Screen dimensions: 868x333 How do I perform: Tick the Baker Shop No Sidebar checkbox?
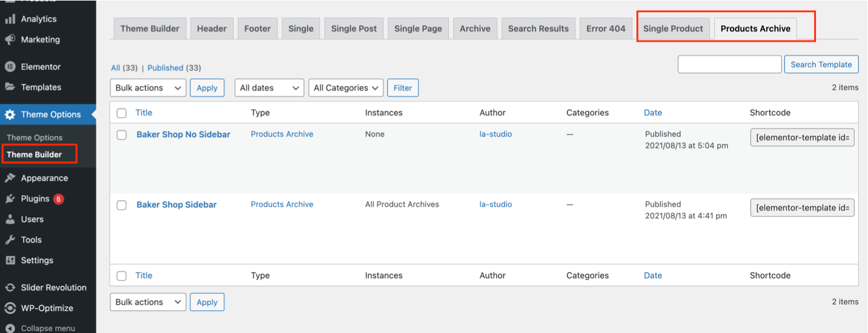point(122,135)
